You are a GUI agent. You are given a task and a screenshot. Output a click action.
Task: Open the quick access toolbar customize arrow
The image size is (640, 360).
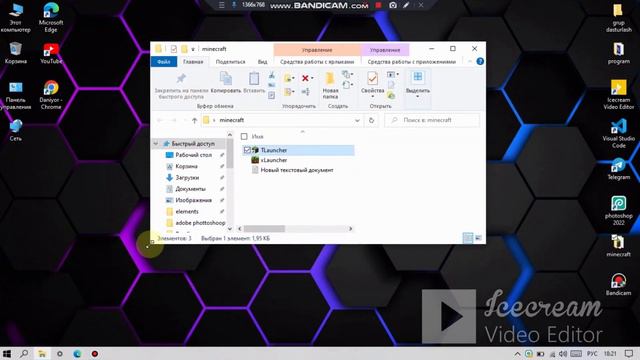click(193, 49)
